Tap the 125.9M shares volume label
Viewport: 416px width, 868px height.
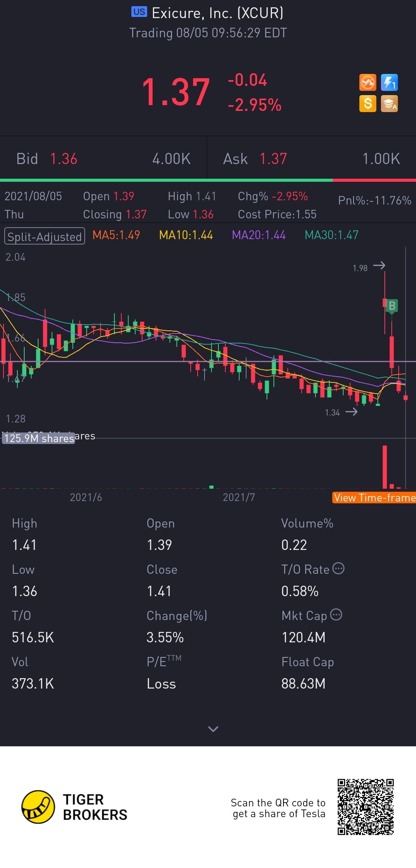pyautogui.click(x=39, y=438)
